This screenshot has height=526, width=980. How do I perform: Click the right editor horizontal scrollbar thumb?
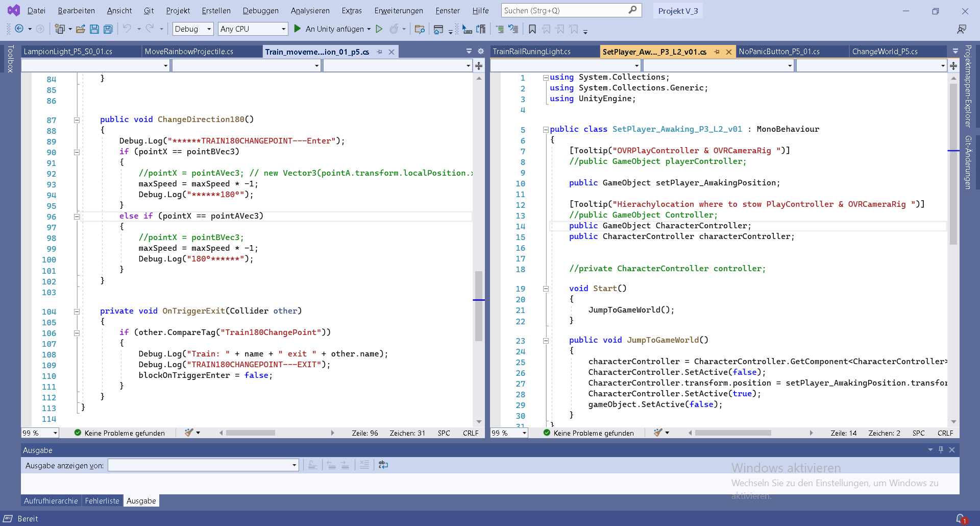point(733,433)
